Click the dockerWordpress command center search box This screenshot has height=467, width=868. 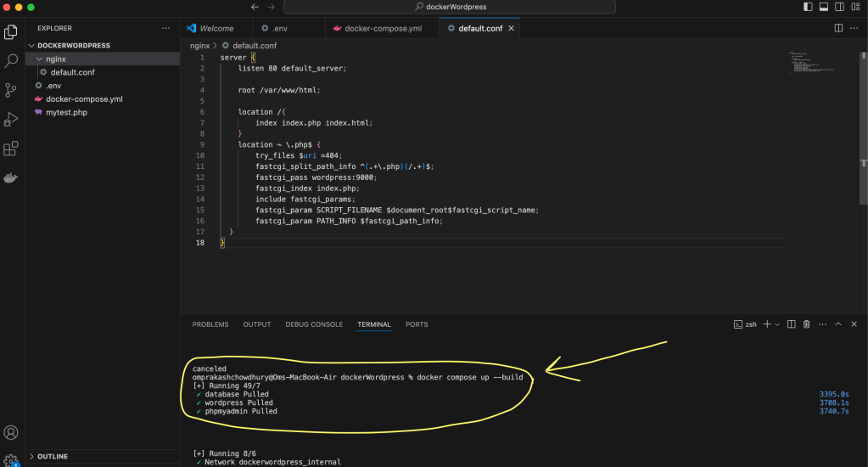click(x=453, y=7)
